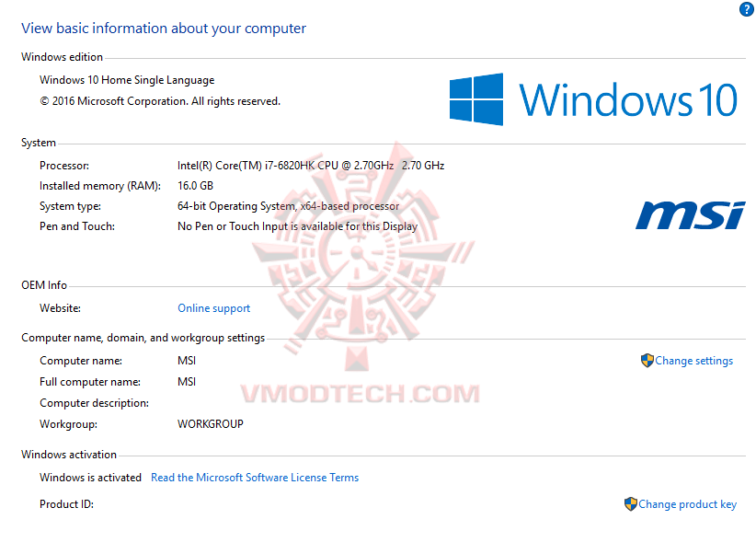This screenshot has width=756, height=554.
Task: Click the 'Pen and Touch:' label
Action: [77, 226]
